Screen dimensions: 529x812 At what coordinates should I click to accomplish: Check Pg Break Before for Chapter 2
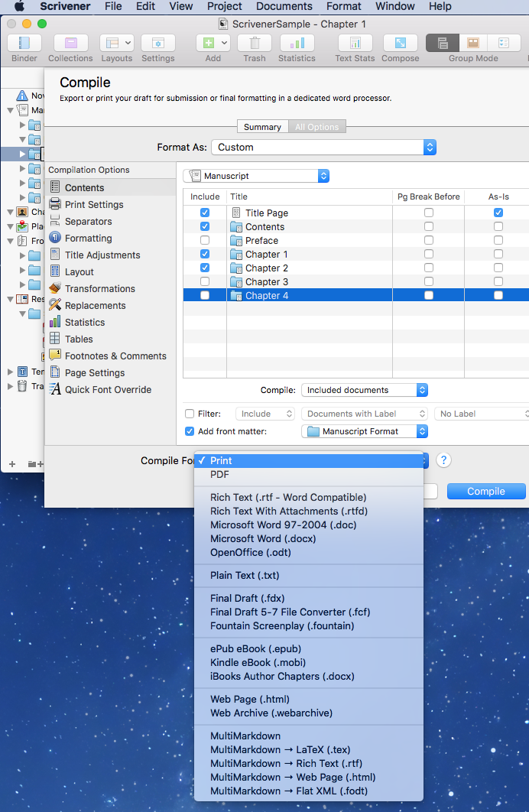point(429,268)
